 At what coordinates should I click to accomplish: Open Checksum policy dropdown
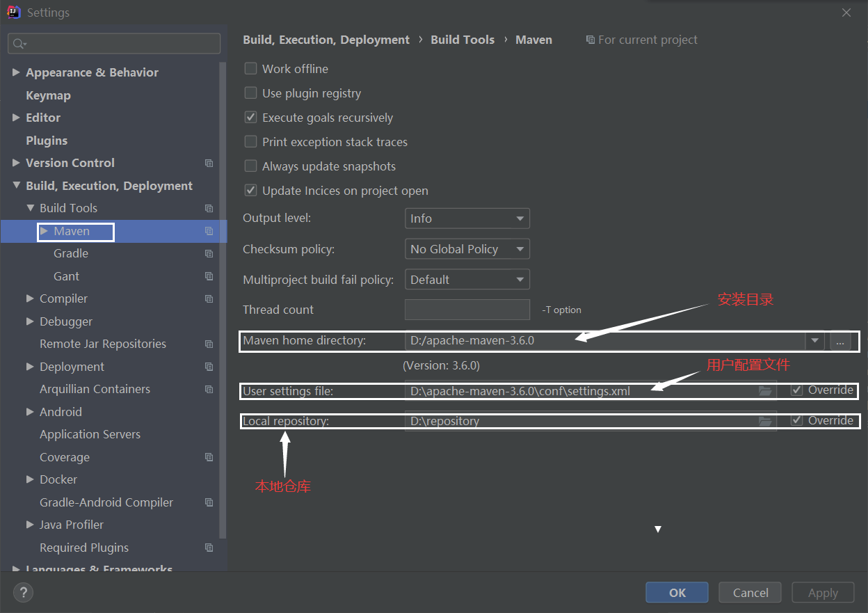[x=467, y=249]
